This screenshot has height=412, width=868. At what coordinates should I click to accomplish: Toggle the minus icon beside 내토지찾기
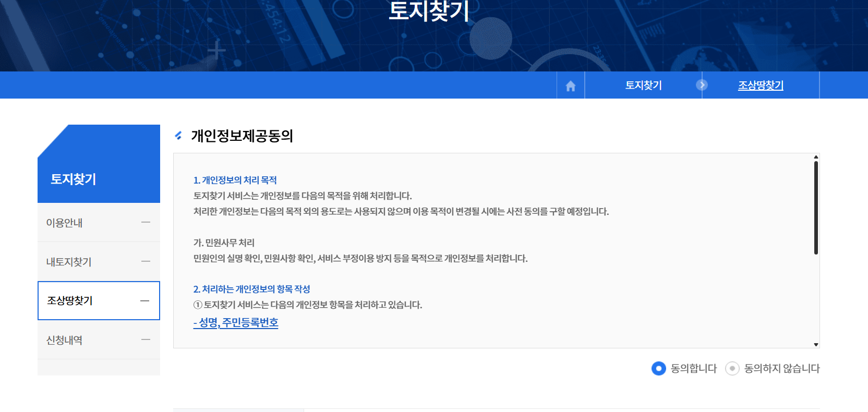tap(146, 261)
